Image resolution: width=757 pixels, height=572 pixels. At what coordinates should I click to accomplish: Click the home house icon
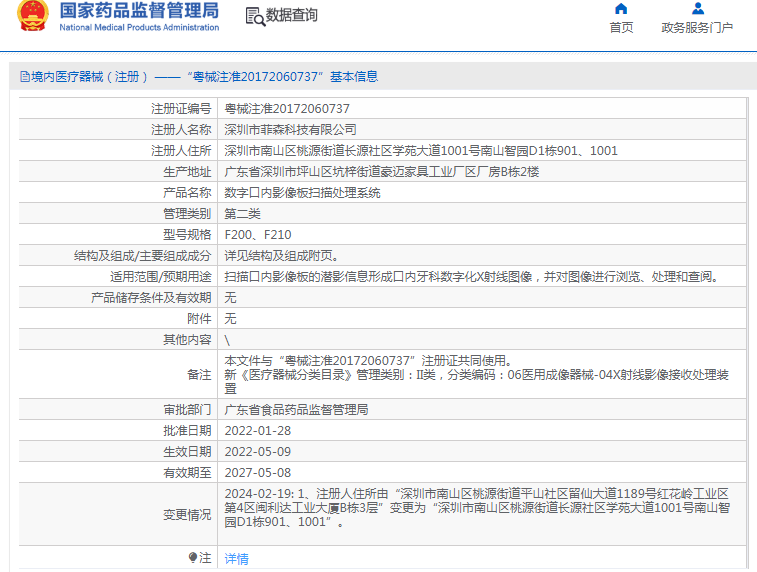(621, 9)
